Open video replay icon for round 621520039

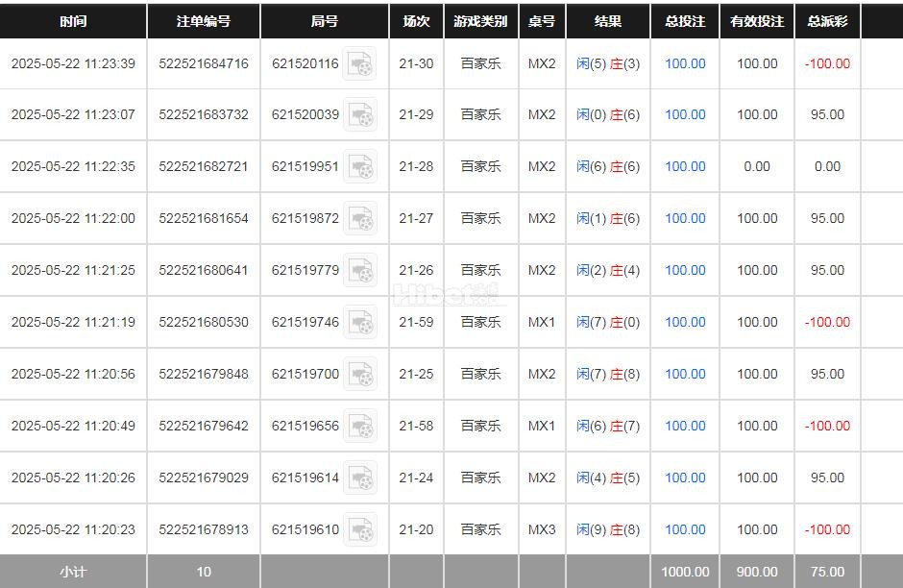pos(360,115)
